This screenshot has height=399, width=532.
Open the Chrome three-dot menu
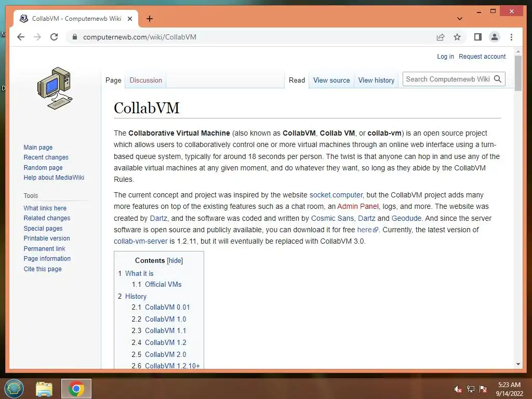(x=511, y=37)
